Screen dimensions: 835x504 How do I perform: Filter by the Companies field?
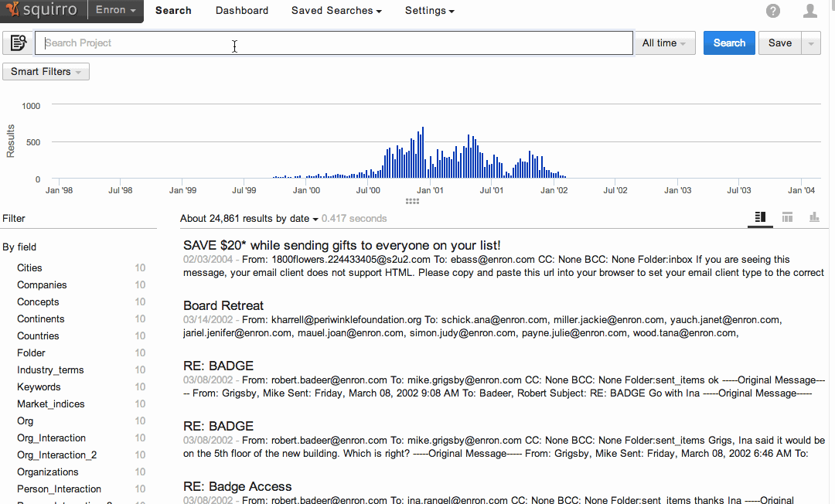point(42,284)
